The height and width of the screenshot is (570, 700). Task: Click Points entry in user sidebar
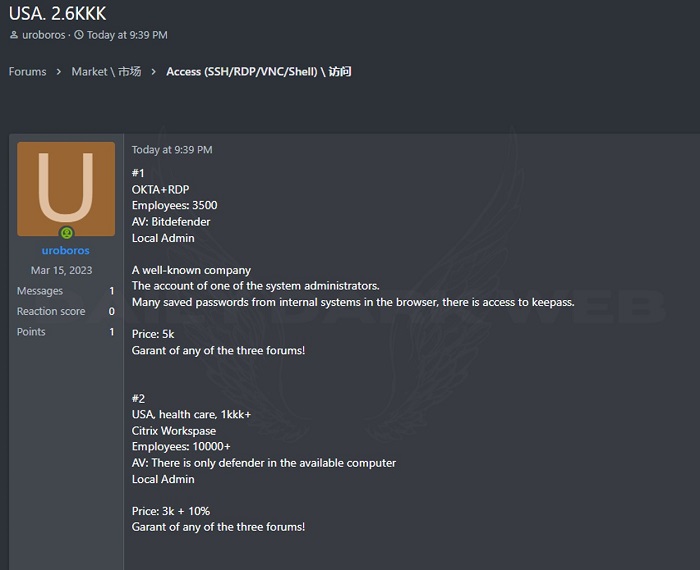[x=66, y=332]
